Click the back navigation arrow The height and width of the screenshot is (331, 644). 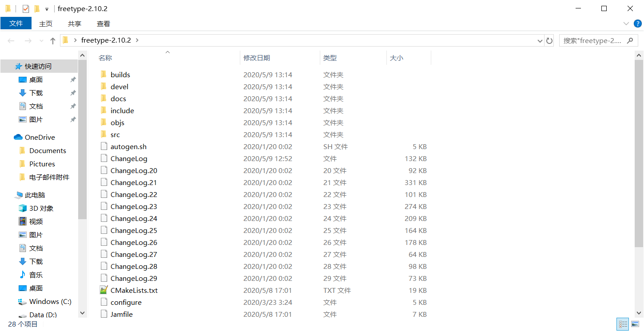pyautogui.click(x=11, y=40)
